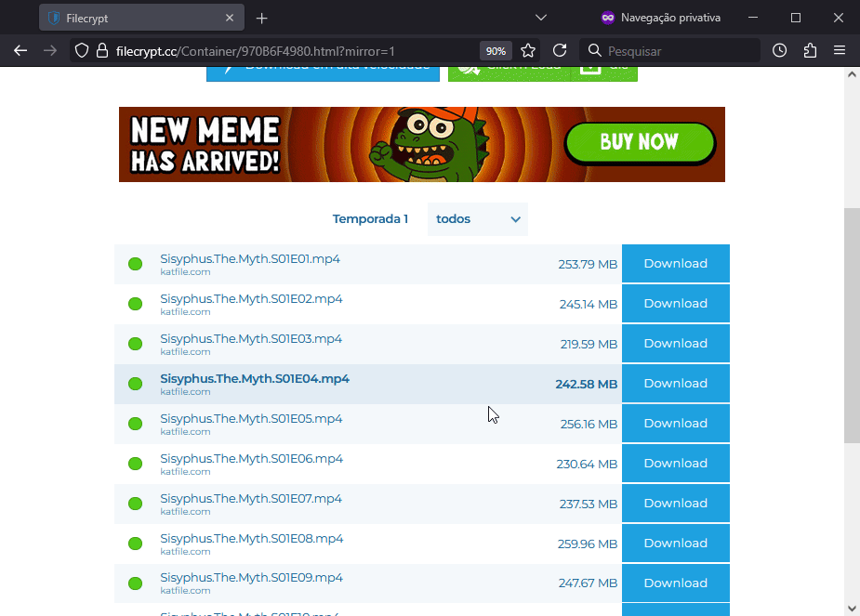Viewport: 860px width, 616px height.
Task: Click the private browsing mask icon
Action: tap(608, 18)
